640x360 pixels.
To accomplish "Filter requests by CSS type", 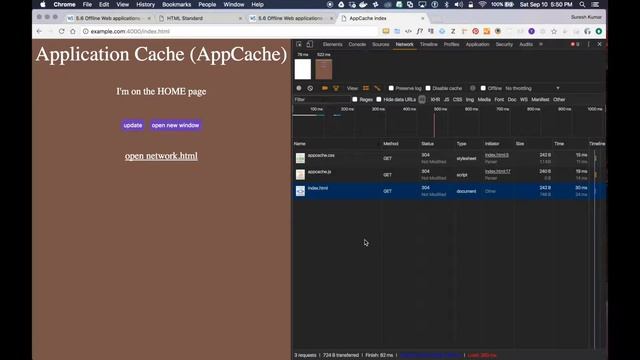I will [x=457, y=100].
